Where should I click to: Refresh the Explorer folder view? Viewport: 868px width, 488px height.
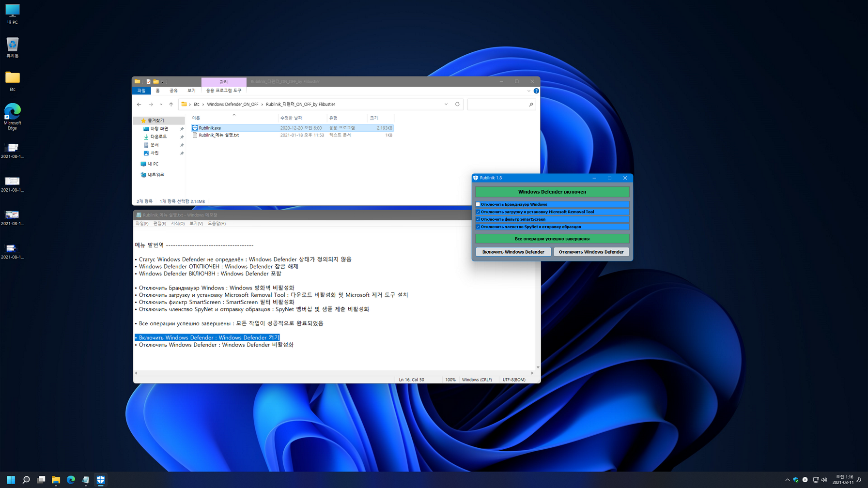tap(457, 104)
